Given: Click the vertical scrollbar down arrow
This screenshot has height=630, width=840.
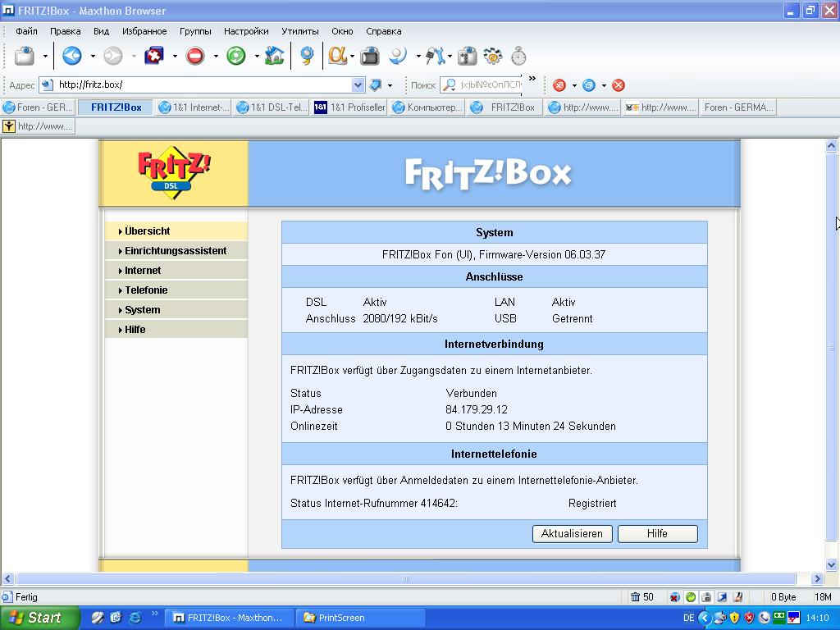Looking at the screenshot, I should 832,564.
